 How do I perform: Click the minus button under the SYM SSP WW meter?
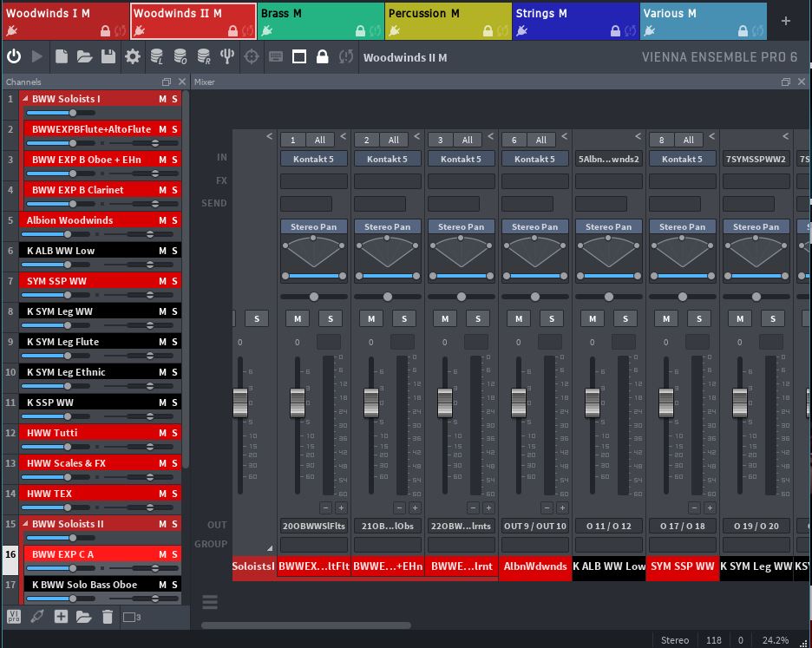694,507
